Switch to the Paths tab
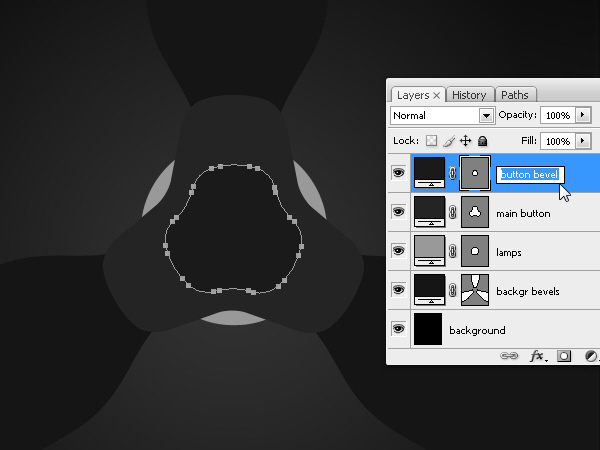Screen dimensions: 600x450 click(x=515, y=95)
